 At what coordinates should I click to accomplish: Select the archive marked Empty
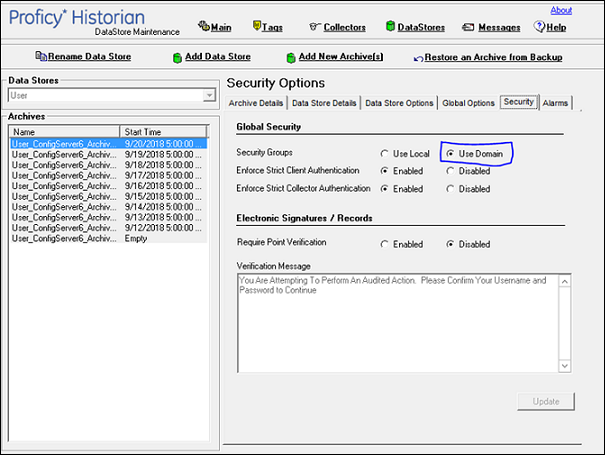pyautogui.click(x=108, y=238)
